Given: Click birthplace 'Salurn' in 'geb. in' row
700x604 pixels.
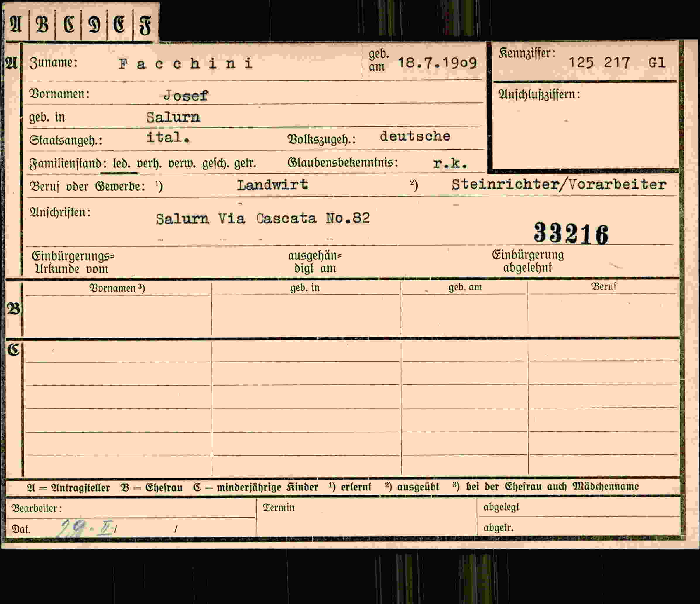Looking at the screenshot, I should pos(173,118).
